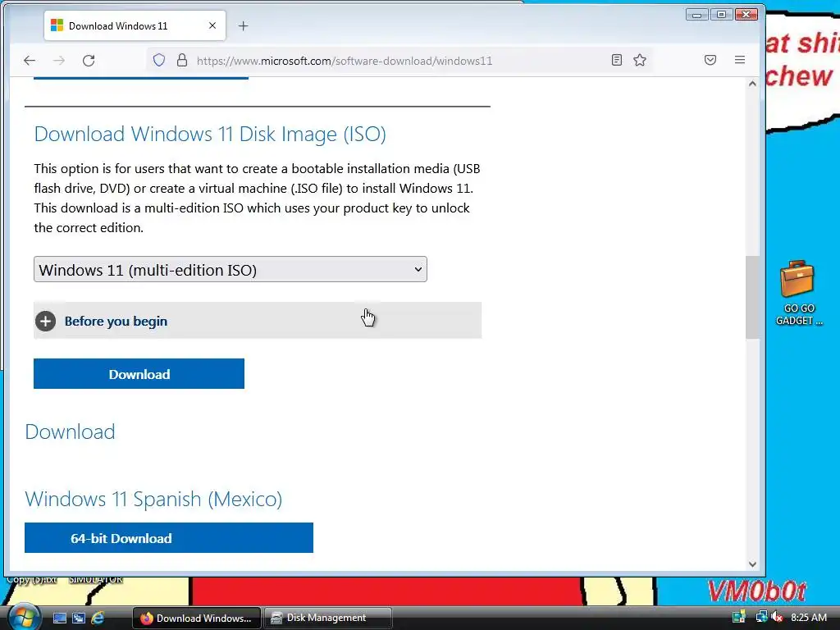Close the Download Windows 11 tab
Screen dimensions: 840x630
coord(212,25)
